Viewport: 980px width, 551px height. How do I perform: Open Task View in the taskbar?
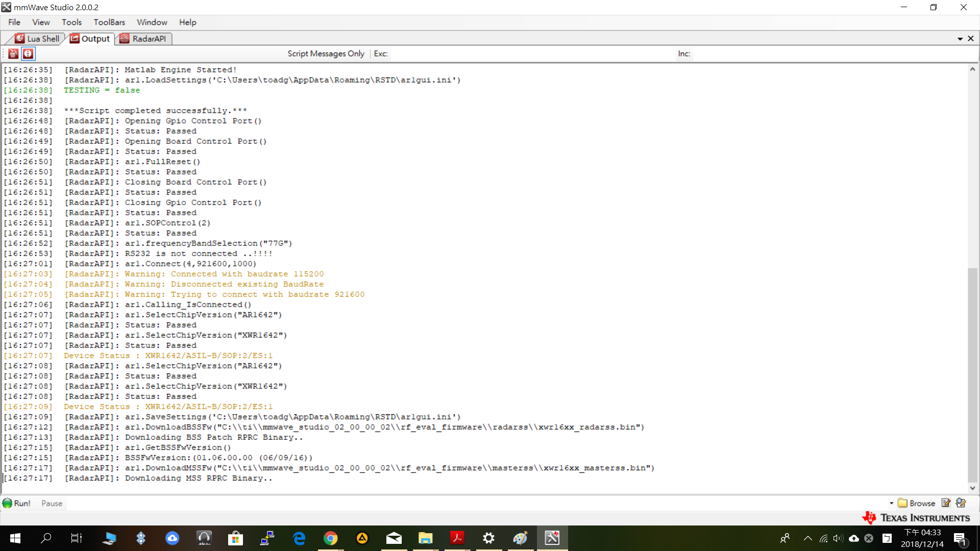pyautogui.click(x=77, y=538)
